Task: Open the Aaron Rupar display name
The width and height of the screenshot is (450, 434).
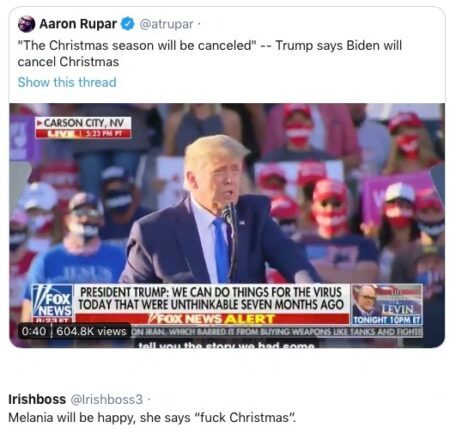Action: click(78, 24)
